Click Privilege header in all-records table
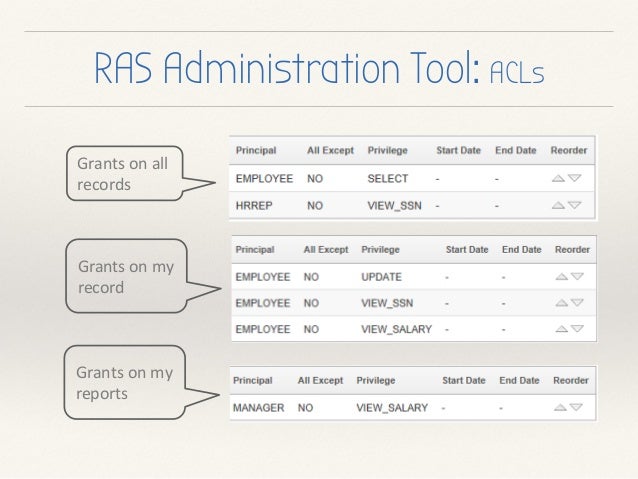The height and width of the screenshot is (479, 638). click(387, 151)
